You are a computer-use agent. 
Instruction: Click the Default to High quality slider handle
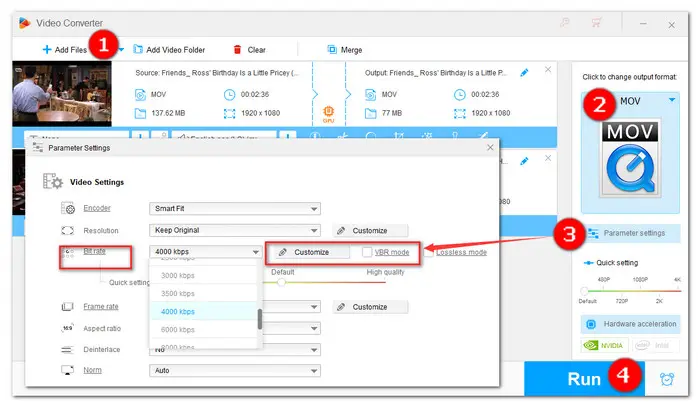tap(282, 282)
